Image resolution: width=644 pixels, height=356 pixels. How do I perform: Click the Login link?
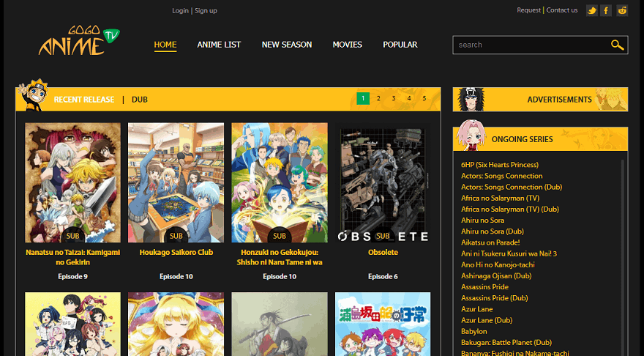tap(180, 11)
